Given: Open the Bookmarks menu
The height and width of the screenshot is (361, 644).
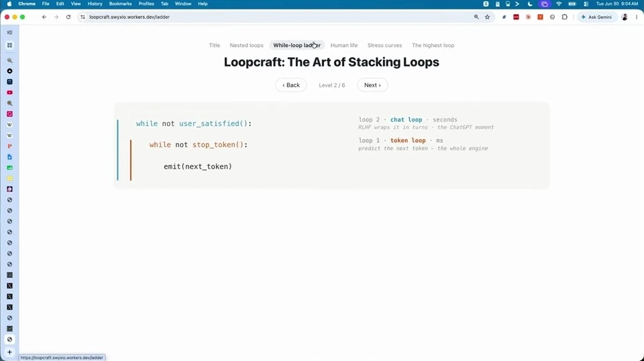Looking at the screenshot, I should coord(120,4).
